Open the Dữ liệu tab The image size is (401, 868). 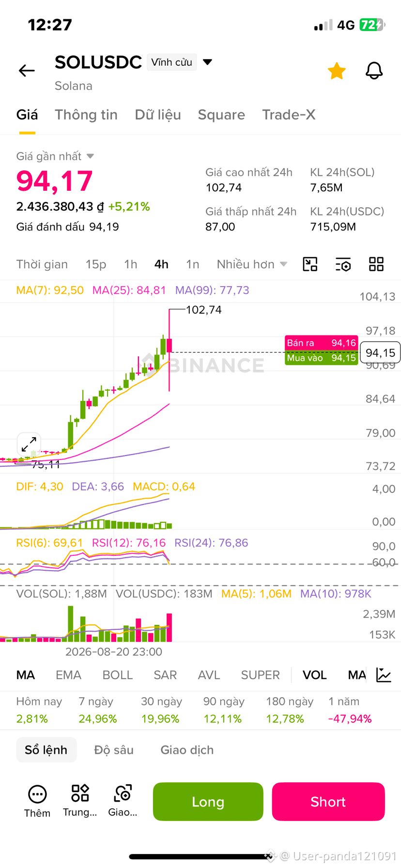click(158, 115)
